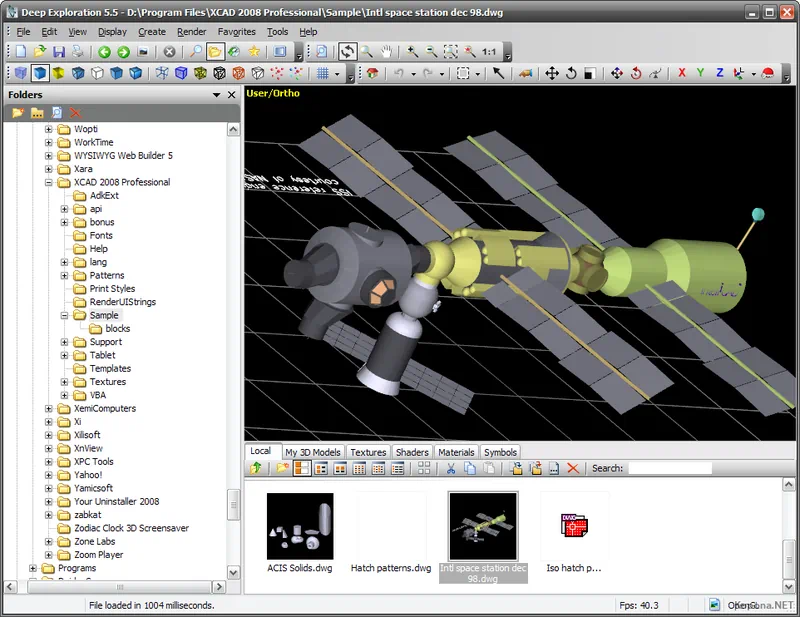Constrain to green Y axis

click(x=701, y=74)
